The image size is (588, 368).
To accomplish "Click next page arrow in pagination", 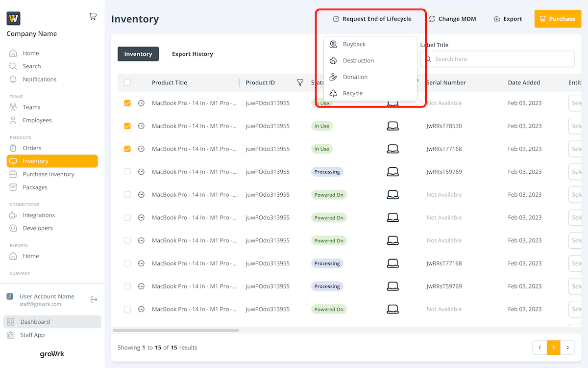I will point(567,347).
